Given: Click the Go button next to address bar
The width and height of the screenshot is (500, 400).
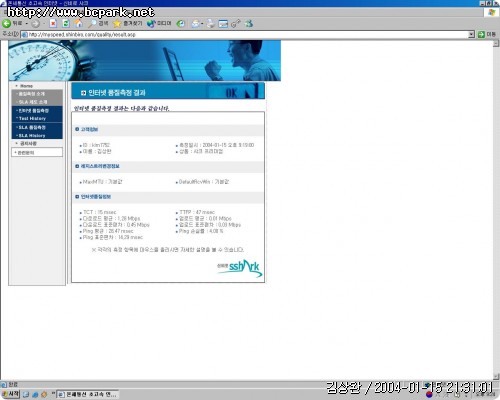Looking at the screenshot, I should click(x=487, y=34).
